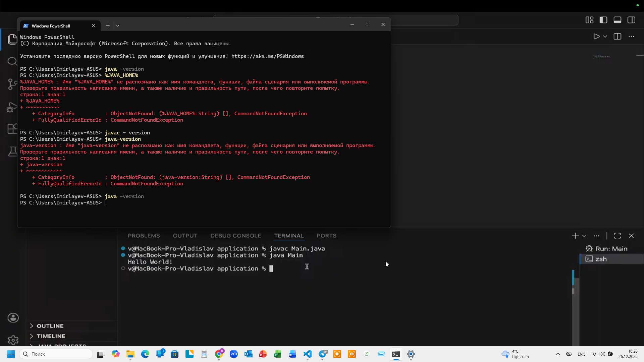Expand the OUTLINE section

pos(50,326)
